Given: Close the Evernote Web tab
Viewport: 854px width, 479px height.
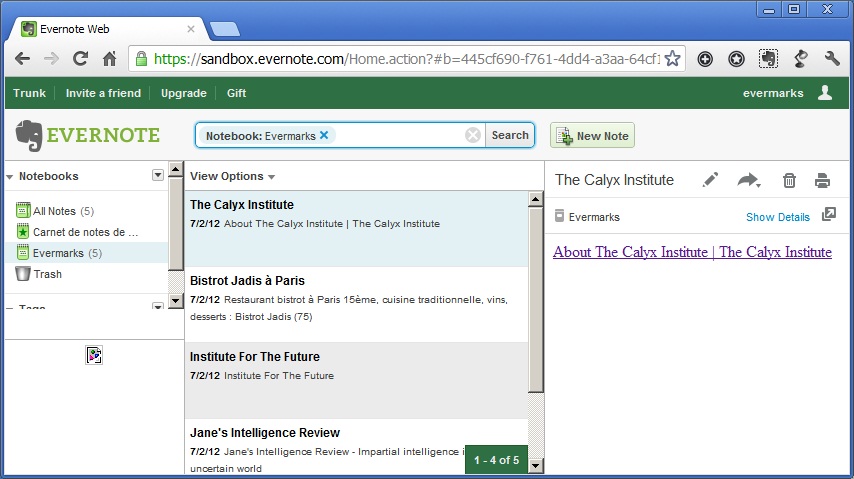Looking at the screenshot, I should point(191,29).
